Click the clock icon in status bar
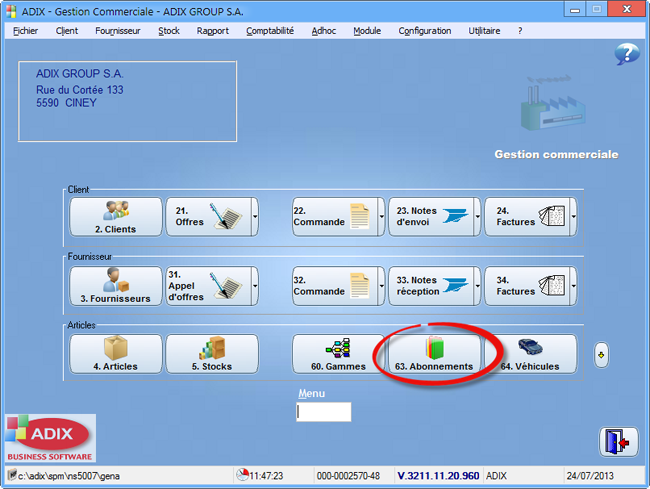Viewport: 650px width, 489px height. click(x=242, y=474)
